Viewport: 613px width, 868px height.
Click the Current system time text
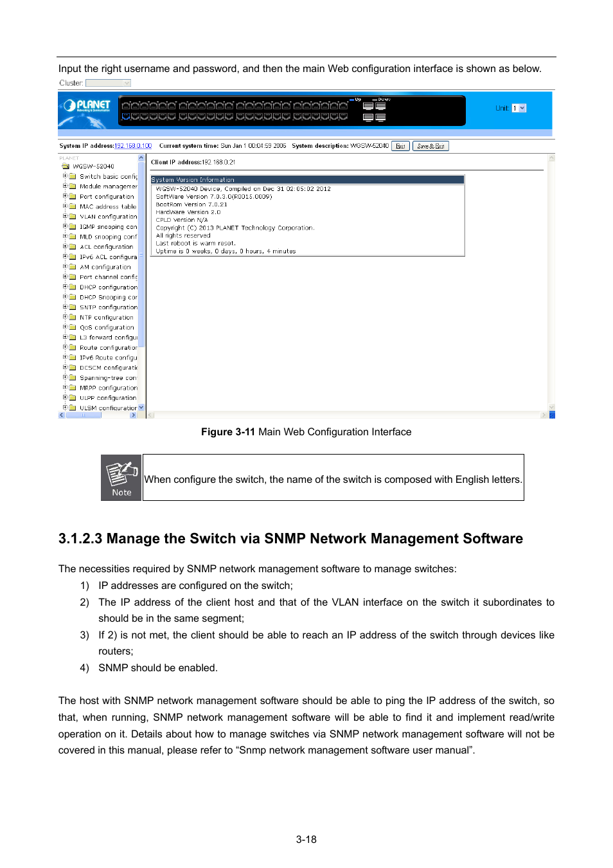pos(223,146)
